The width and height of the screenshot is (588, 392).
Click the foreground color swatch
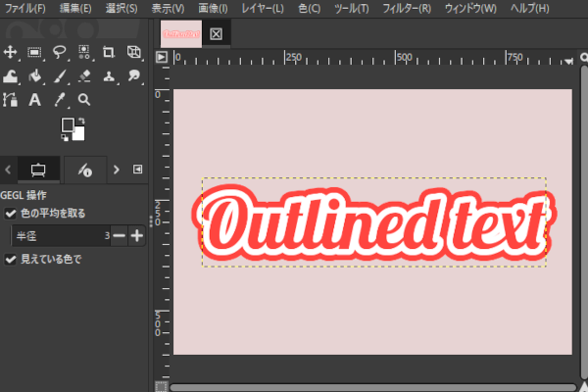click(69, 124)
